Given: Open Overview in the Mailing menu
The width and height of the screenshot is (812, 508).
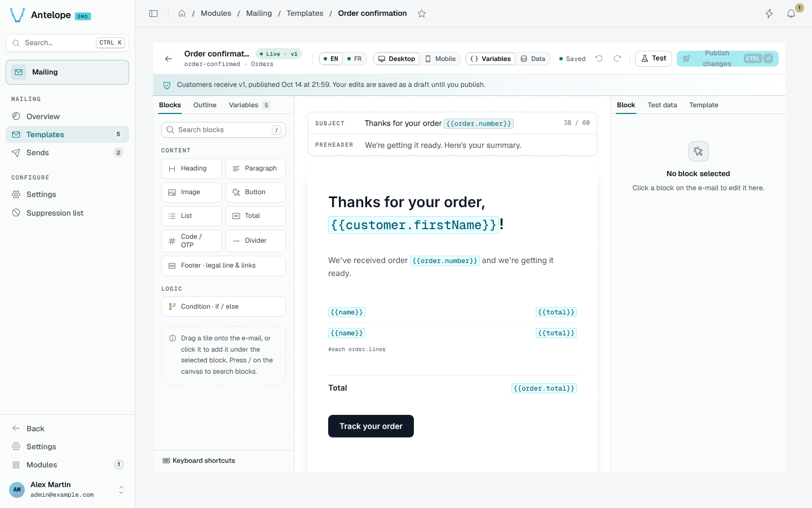Looking at the screenshot, I should 67,116.
